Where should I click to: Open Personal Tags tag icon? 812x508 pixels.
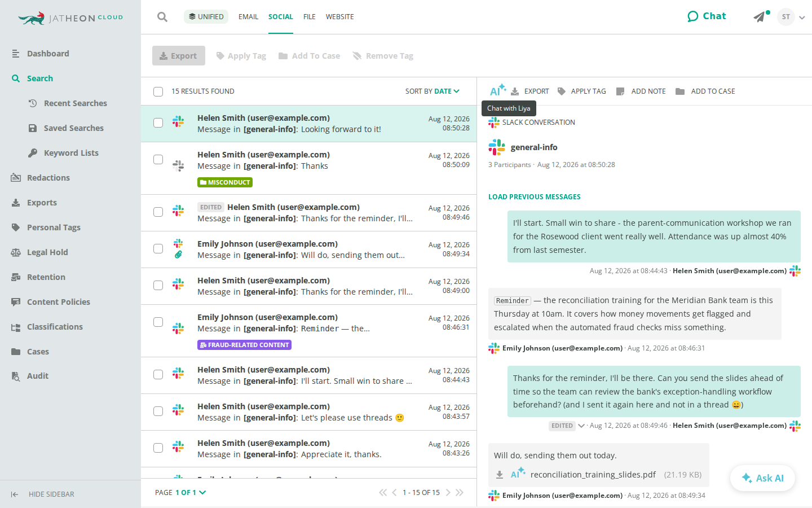coord(16,227)
